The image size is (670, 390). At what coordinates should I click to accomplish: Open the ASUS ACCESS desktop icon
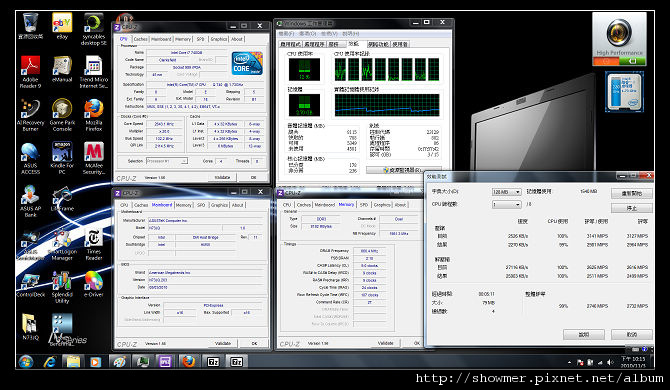(30, 158)
